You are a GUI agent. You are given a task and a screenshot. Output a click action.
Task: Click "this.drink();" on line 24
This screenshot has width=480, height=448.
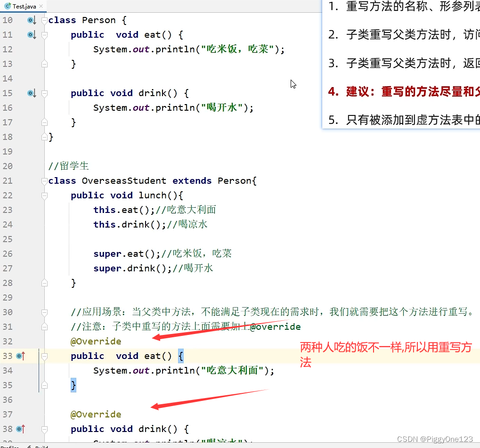(130, 224)
